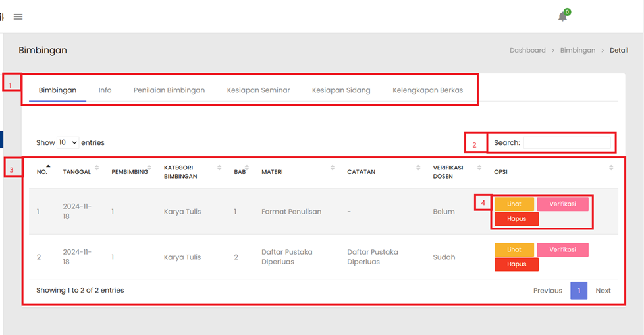Open the notification bell
644x335 pixels.
click(x=563, y=16)
